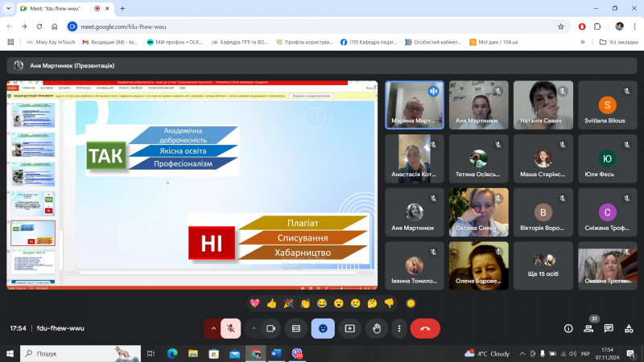Open the meeting details info icon
This screenshot has height=362, width=644.
tap(568, 328)
